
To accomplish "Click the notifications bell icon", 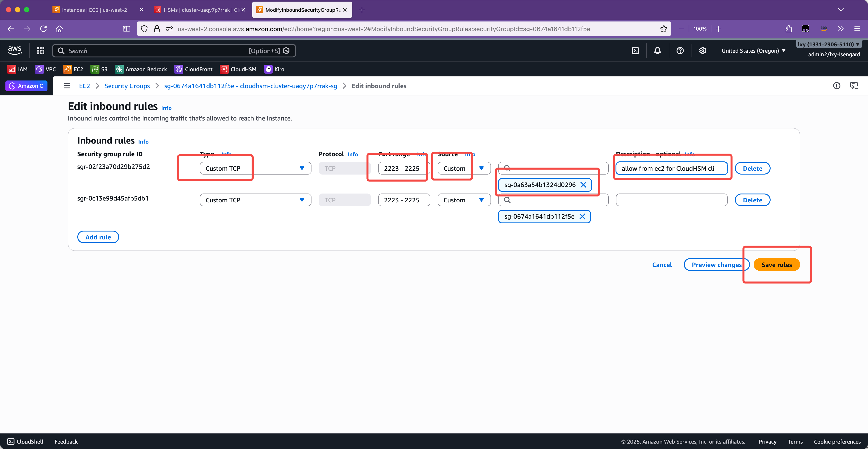I will pyautogui.click(x=657, y=51).
